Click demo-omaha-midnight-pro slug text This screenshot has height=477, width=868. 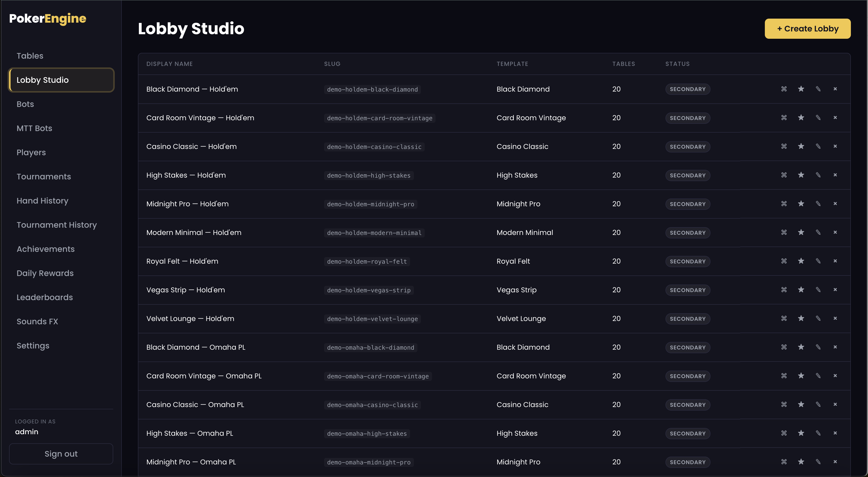369,462
